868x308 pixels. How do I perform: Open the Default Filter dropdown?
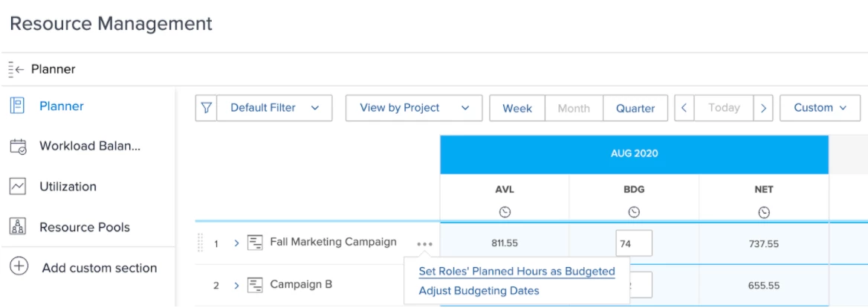tap(275, 108)
